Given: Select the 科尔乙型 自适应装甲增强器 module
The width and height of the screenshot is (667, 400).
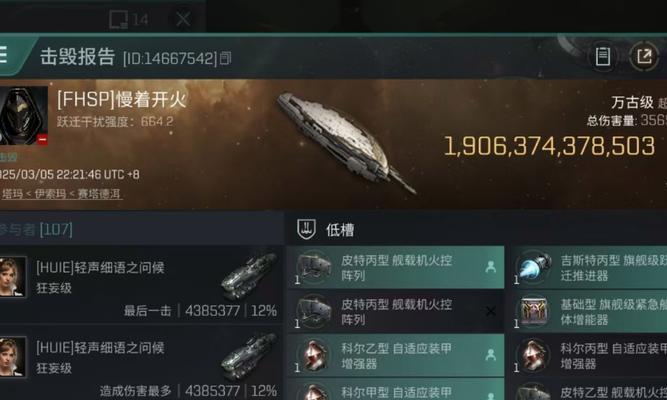Looking at the screenshot, I should pos(396,356).
